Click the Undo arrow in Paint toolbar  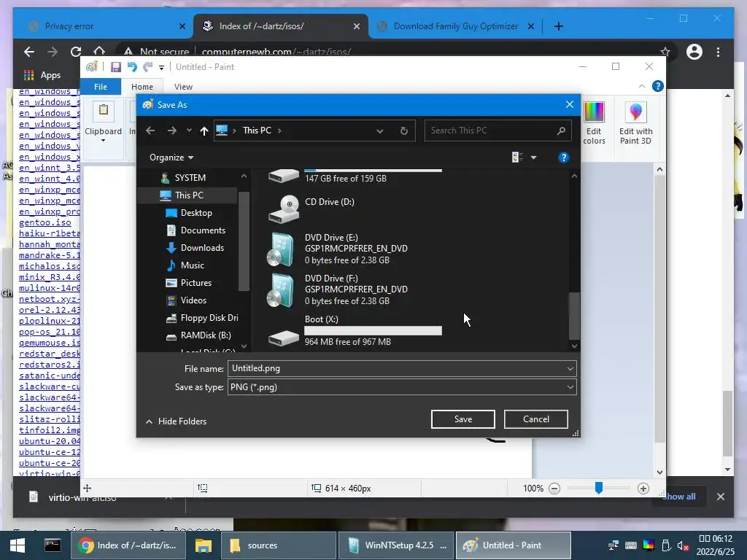(x=132, y=67)
